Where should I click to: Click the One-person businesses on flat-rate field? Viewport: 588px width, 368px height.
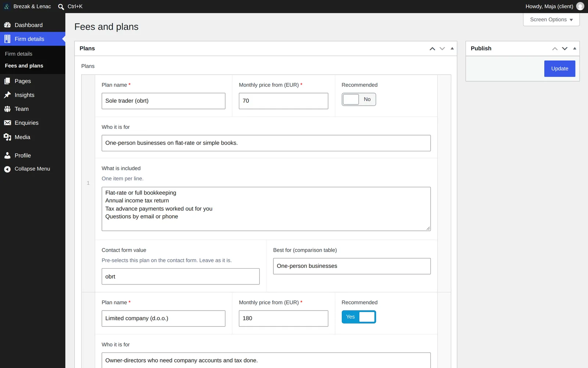click(x=266, y=143)
